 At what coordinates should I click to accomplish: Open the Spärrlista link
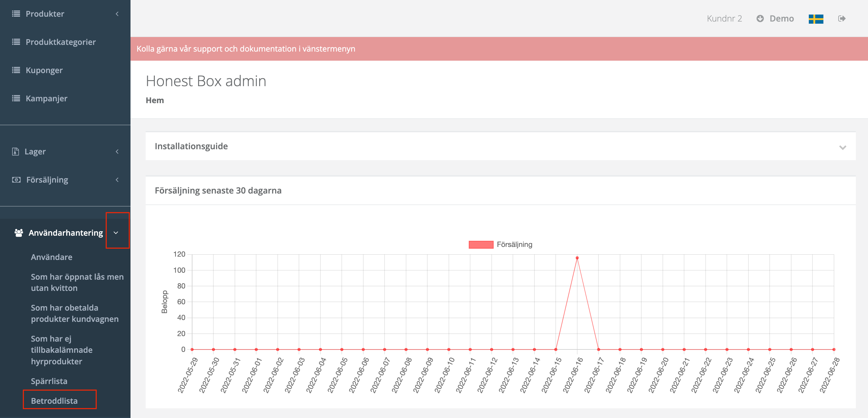coord(49,381)
